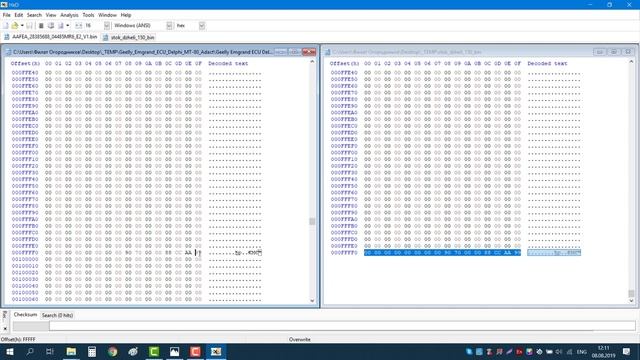
Task: Open the hex offset base dropdown
Action: click(x=202, y=26)
